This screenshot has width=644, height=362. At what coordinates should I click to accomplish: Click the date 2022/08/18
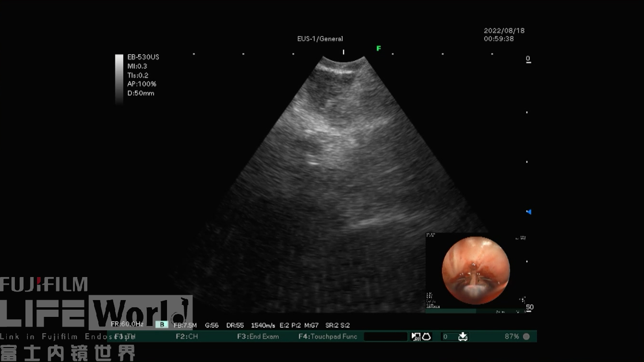pyautogui.click(x=504, y=30)
